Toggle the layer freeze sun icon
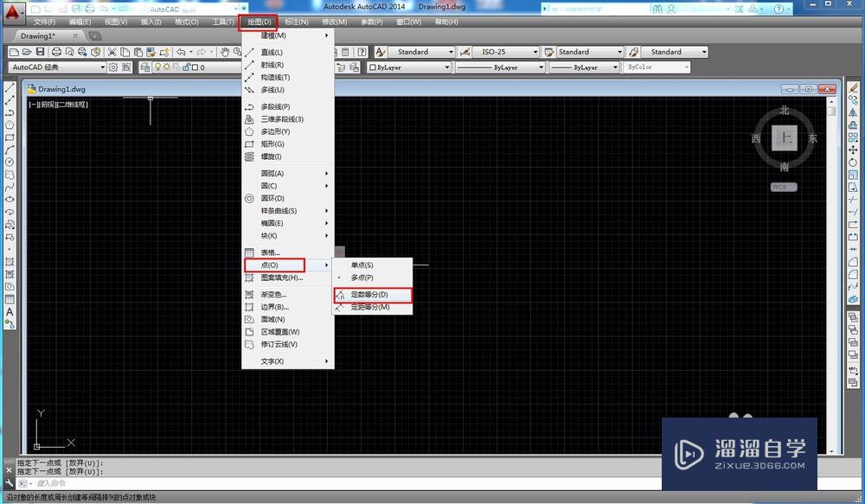 tap(166, 67)
